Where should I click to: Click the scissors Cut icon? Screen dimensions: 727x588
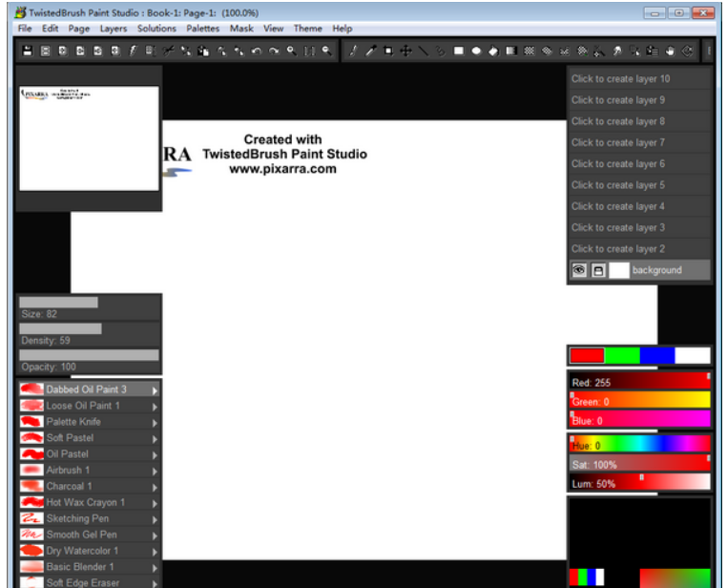168,51
